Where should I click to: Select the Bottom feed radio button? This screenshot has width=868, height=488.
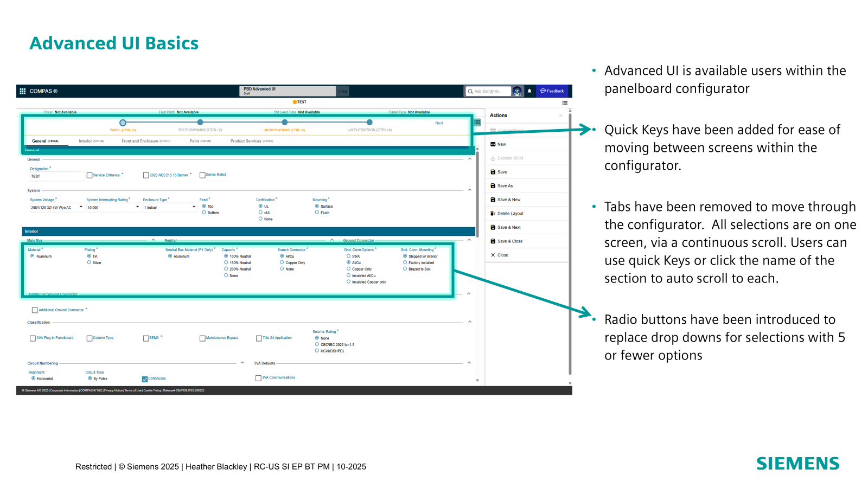click(204, 213)
